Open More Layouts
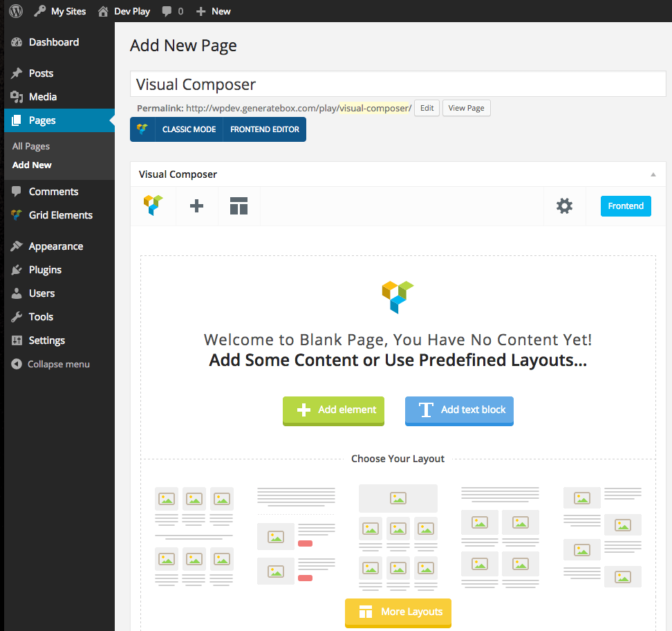 tap(398, 612)
